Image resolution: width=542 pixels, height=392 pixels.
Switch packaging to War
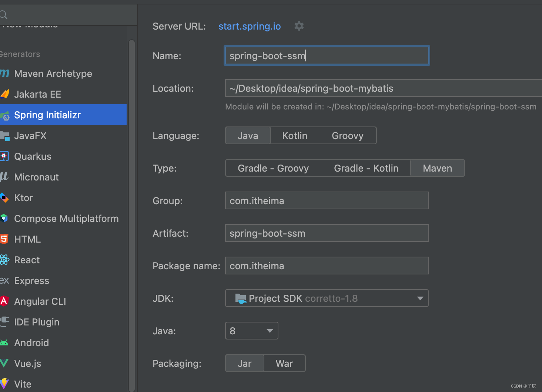[x=284, y=364]
